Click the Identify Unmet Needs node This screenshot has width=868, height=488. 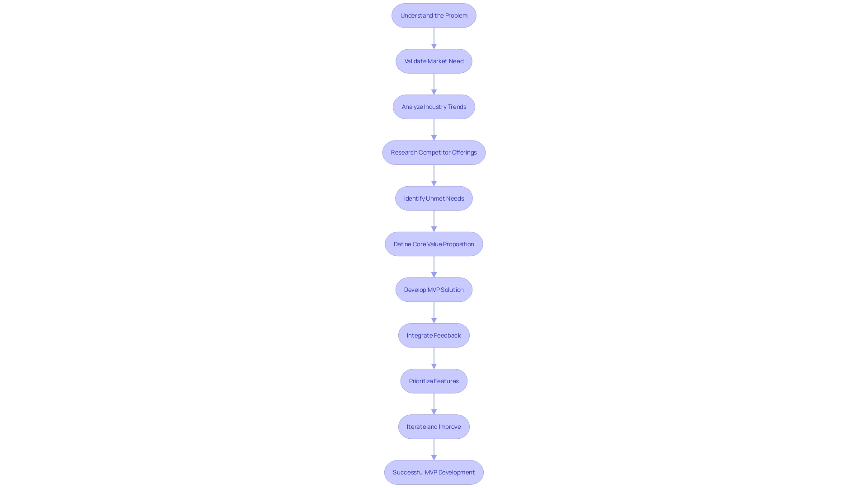(x=434, y=198)
